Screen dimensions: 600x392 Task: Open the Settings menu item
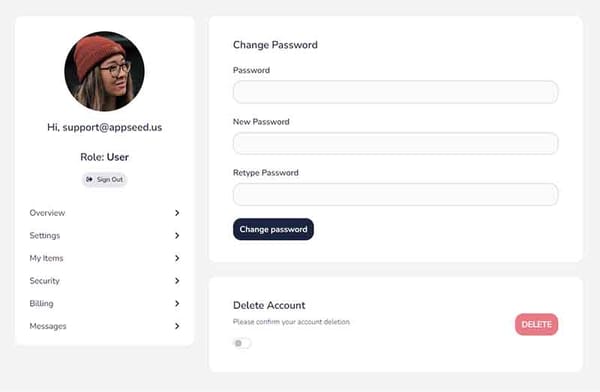[x=104, y=235]
